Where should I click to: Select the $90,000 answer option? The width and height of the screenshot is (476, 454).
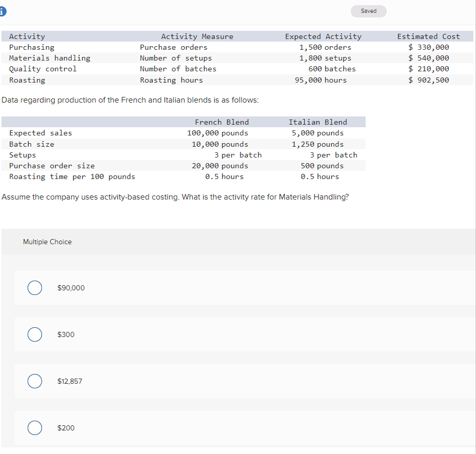point(34,288)
